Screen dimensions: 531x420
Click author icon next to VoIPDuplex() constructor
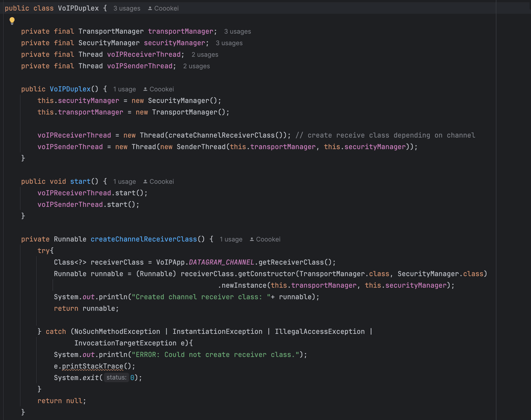(146, 90)
